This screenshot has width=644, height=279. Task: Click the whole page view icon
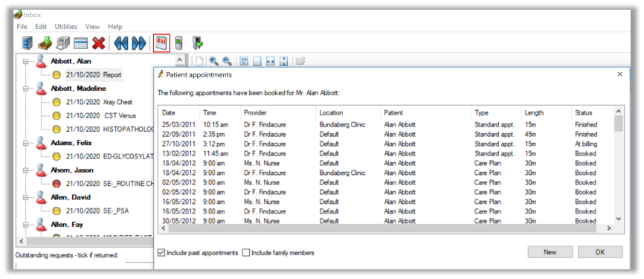(257, 61)
